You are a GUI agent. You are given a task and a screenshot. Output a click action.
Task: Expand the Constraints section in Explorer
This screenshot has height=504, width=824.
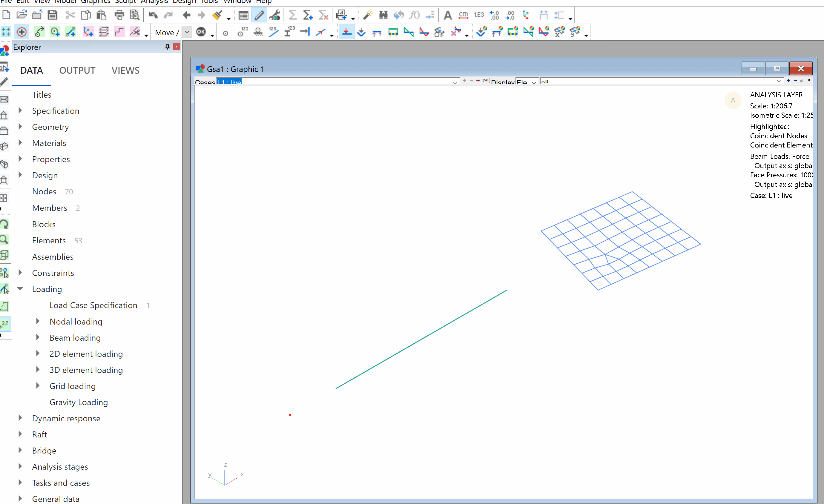click(x=21, y=272)
